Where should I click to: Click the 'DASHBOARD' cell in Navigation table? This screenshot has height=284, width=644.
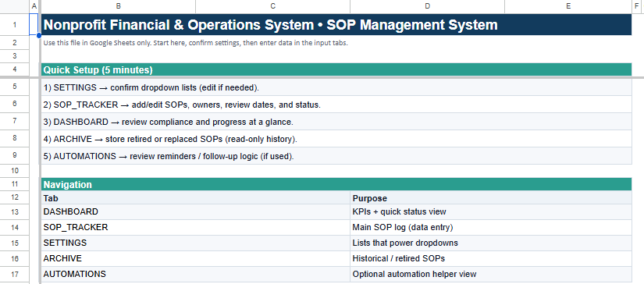coord(195,211)
